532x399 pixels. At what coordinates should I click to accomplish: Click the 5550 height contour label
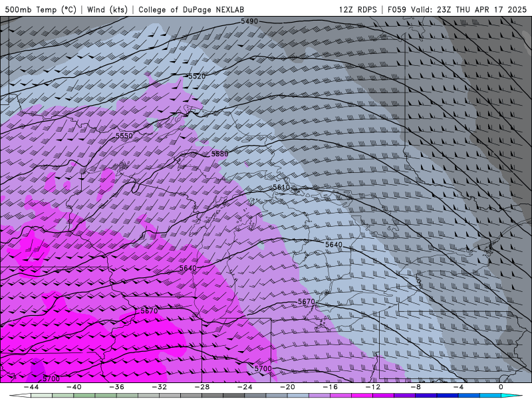[x=124, y=136]
